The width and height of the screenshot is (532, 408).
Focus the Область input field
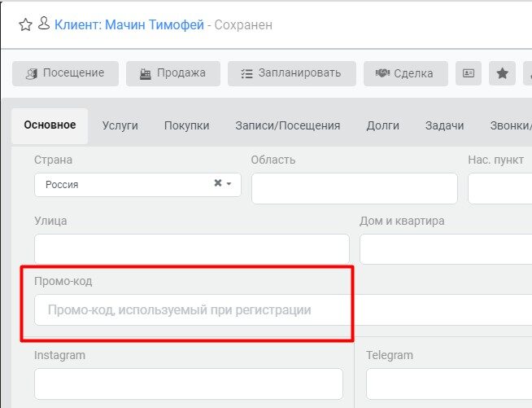click(355, 189)
